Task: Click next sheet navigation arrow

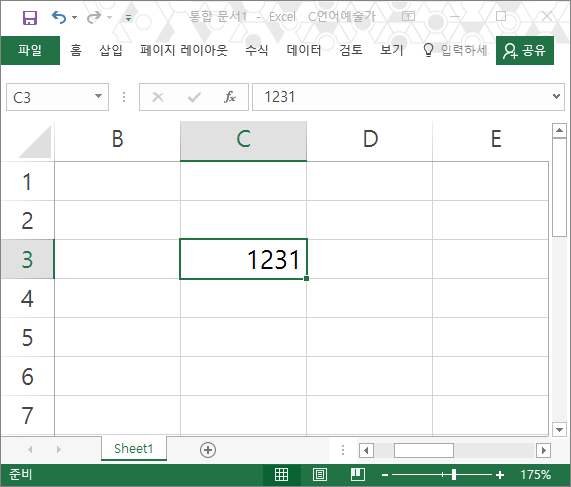Action: pos(58,449)
